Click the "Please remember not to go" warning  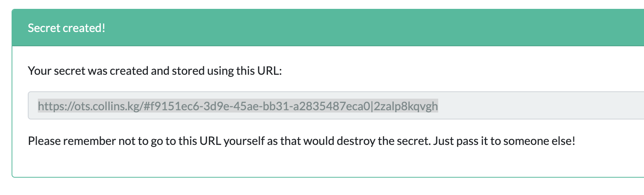(x=302, y=141)
